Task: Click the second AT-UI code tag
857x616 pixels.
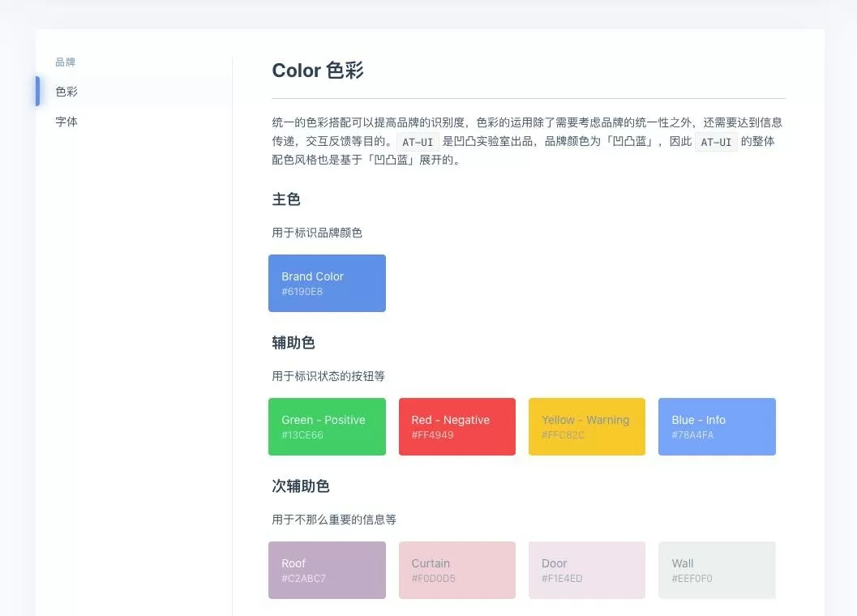Action: click(716, 142)
